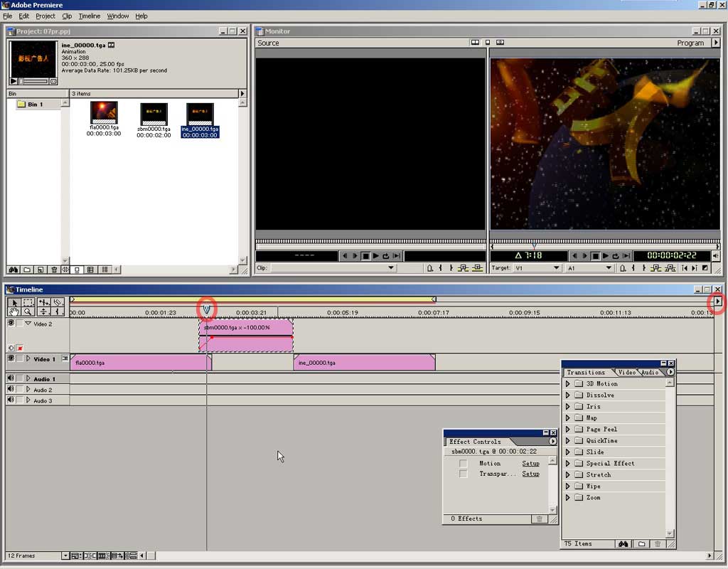Click the timeline edit line marker

pos(207,309)
